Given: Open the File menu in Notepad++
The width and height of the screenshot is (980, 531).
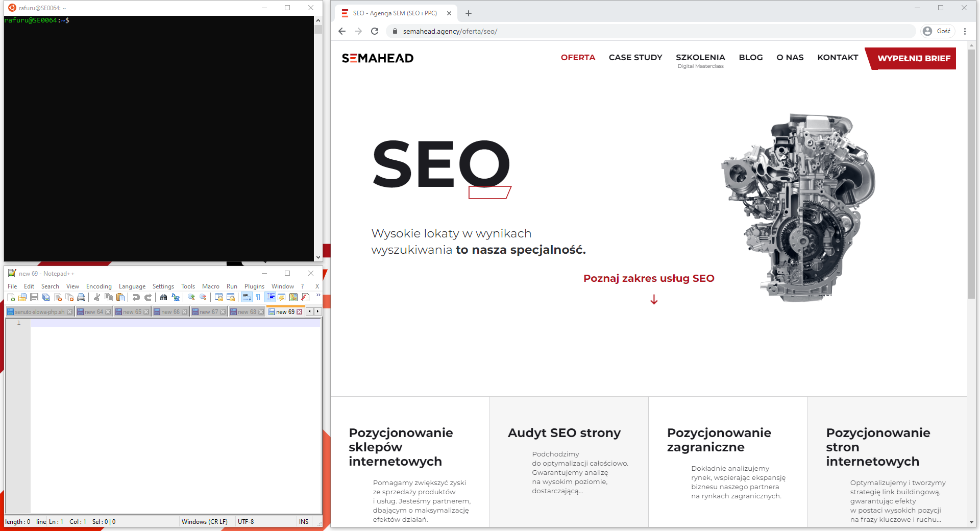Looking at the screenshot, I should tap(12, 286).
